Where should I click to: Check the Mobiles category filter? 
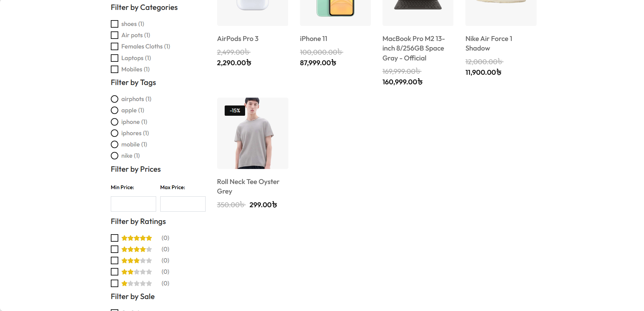(115, 69)
